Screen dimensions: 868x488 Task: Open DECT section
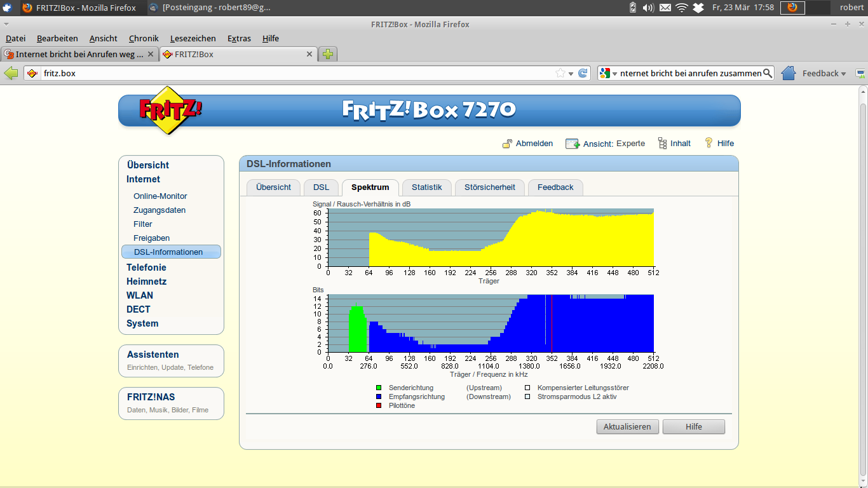(139, 309)
